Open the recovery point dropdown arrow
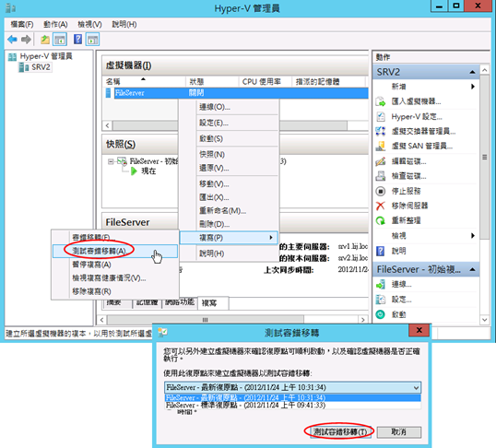 (x=417, y=387)
